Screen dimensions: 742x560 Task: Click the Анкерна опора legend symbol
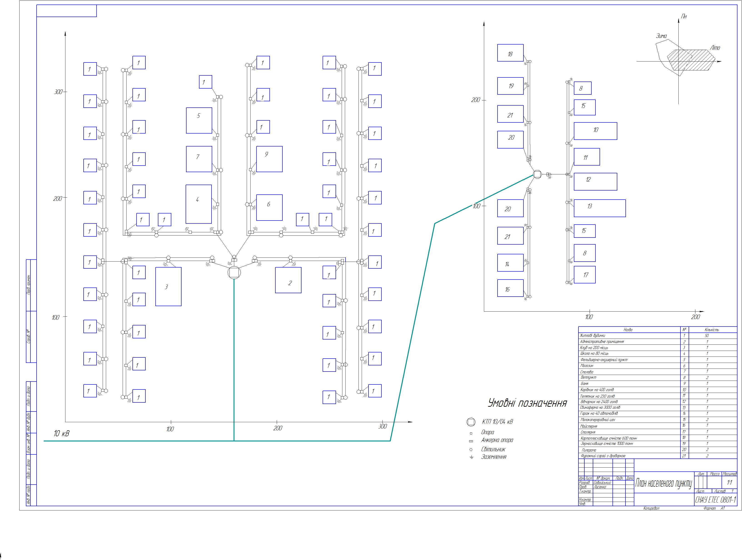[x=471, y=441]
